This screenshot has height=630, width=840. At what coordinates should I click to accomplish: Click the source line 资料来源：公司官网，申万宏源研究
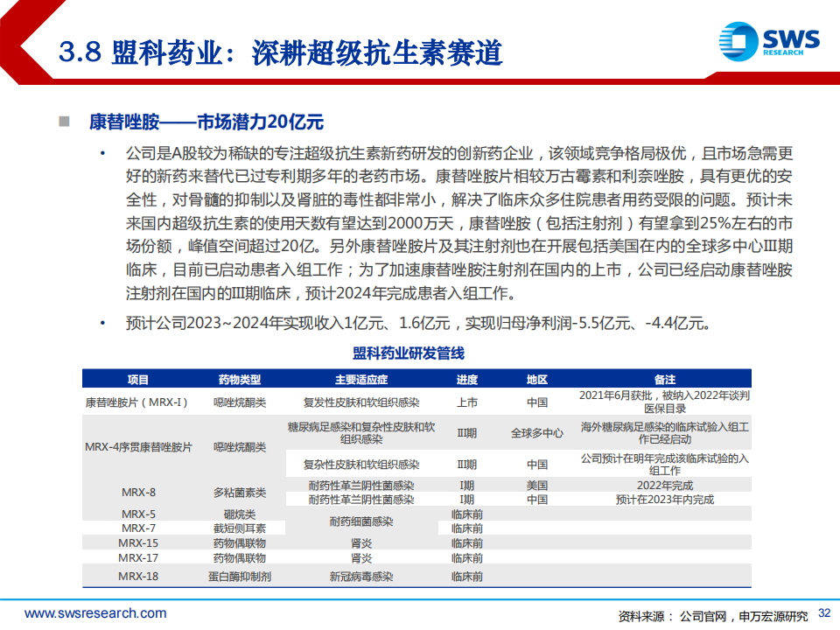tap(712, 616)
